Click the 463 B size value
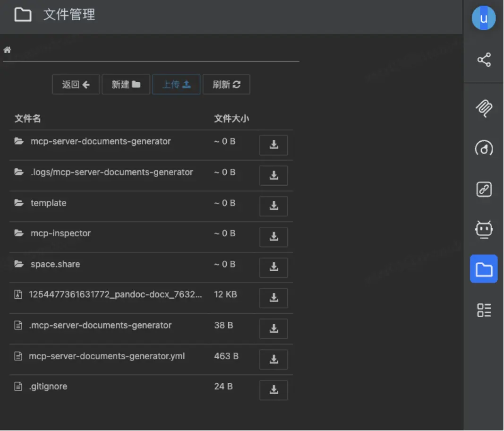This screenshot has width=504, height=431. [x=226, y=356]
